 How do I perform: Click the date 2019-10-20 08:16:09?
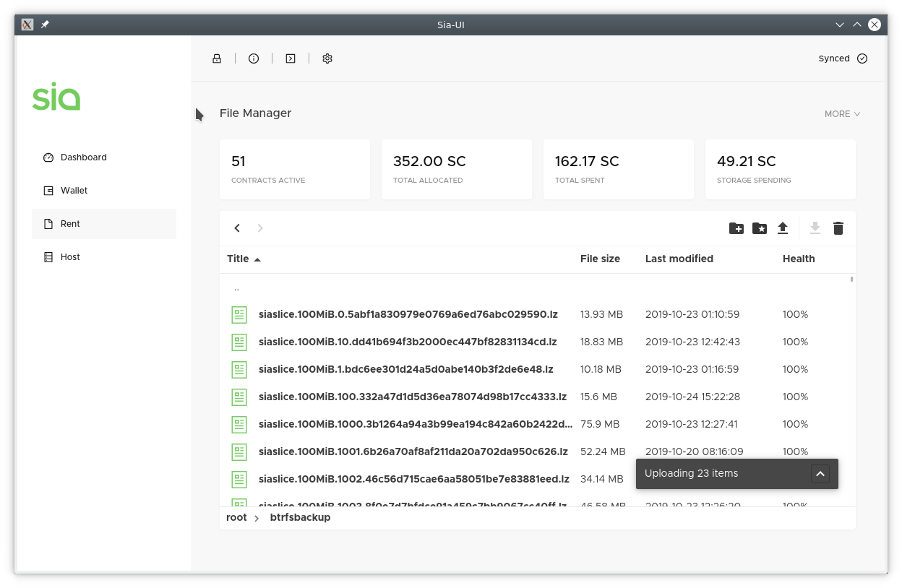coord(695,451)
